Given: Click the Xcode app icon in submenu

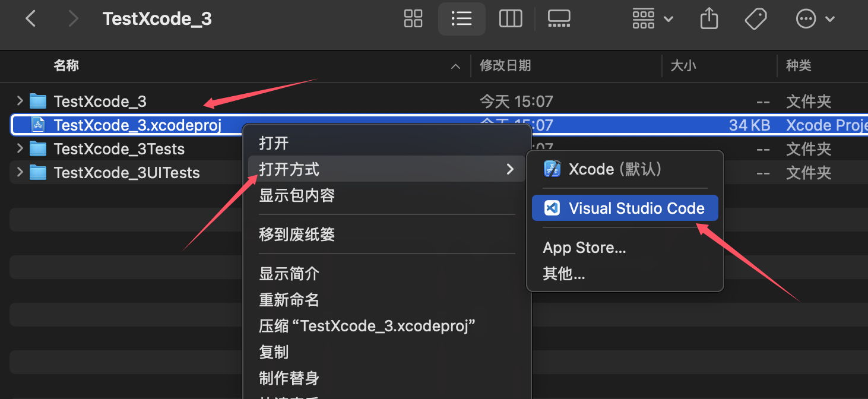Looking at the screenshot, I should (553, 169).
